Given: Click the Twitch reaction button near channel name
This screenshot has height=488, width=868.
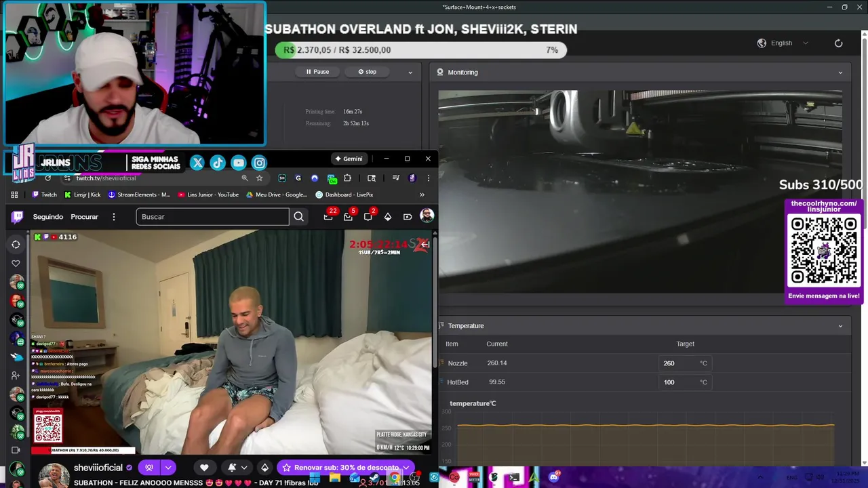Looking at the screenshot, I should [149, 468].
